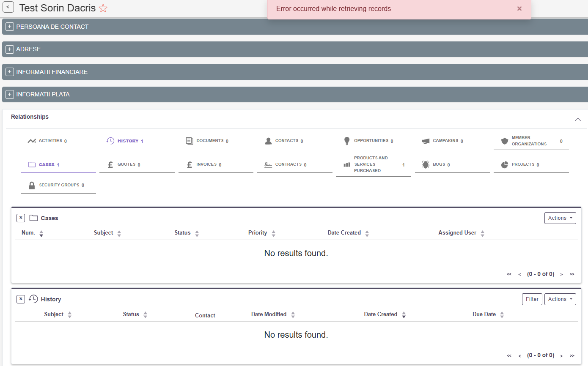Open the Opportunities relationship tab

pyautogui.click(x=374, y=141)
